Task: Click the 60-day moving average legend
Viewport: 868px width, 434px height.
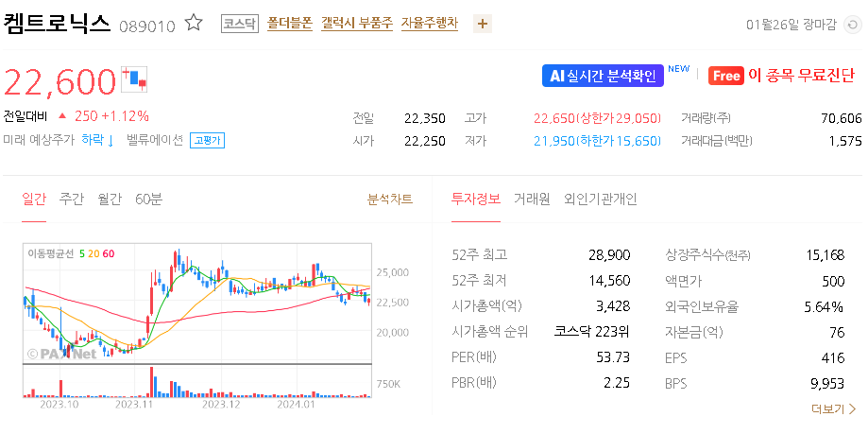Action: [109, 253]
